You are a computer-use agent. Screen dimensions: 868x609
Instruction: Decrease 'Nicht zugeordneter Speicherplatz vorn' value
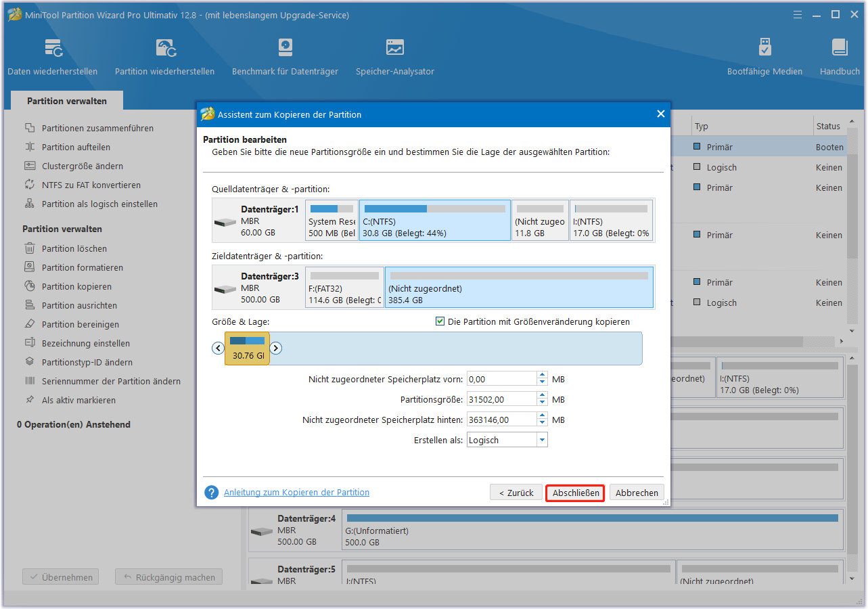(542, 382)
